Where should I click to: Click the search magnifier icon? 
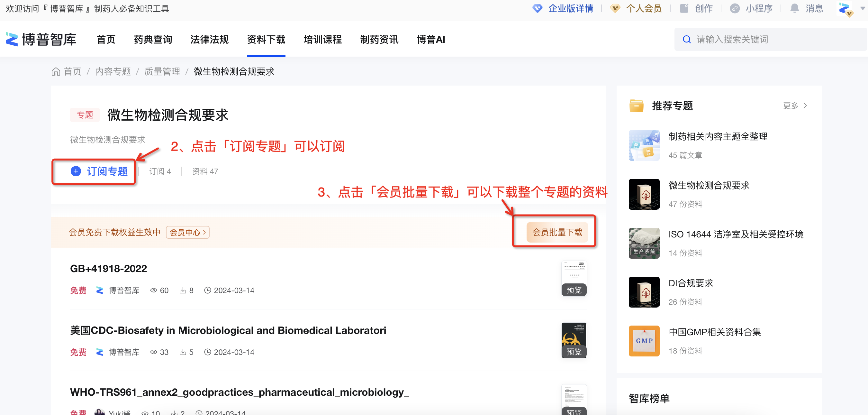coord(686,40)
